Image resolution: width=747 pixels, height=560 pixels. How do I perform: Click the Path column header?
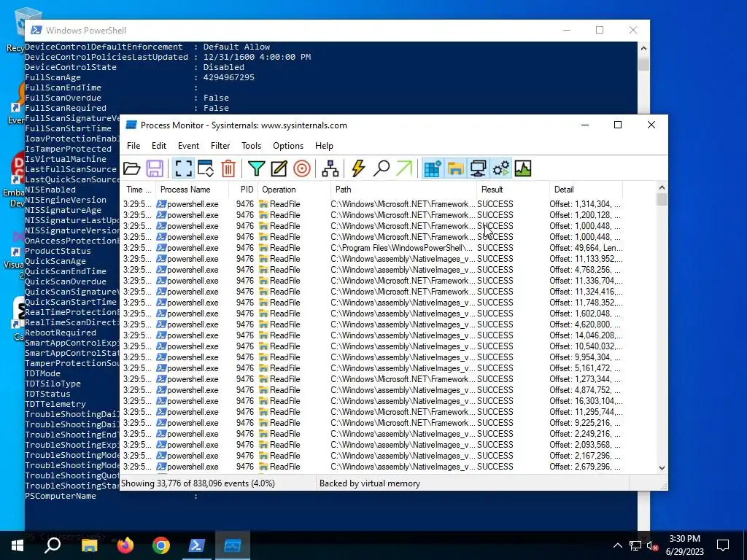[403, 190]
